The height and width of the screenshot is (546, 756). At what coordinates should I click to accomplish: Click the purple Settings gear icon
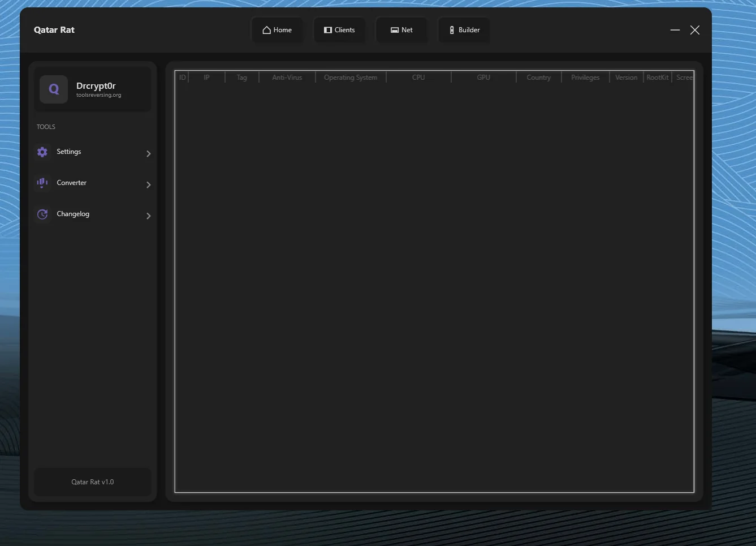point(42,152)
